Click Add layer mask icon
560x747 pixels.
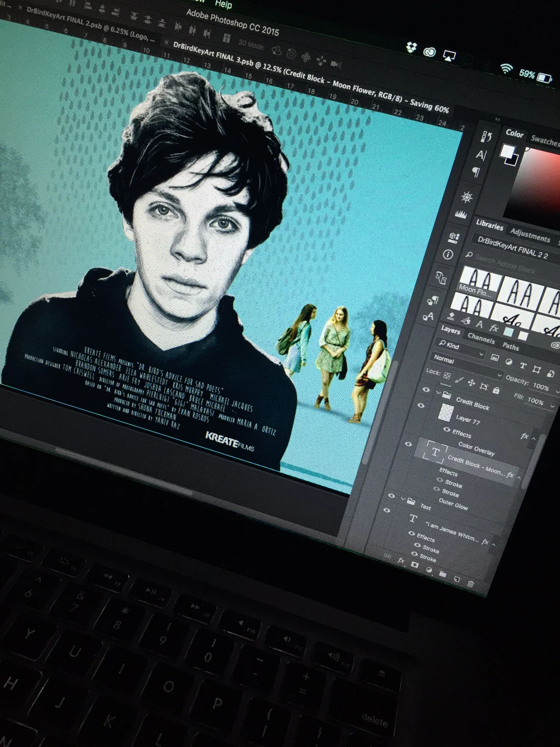[x=415, y=564]
